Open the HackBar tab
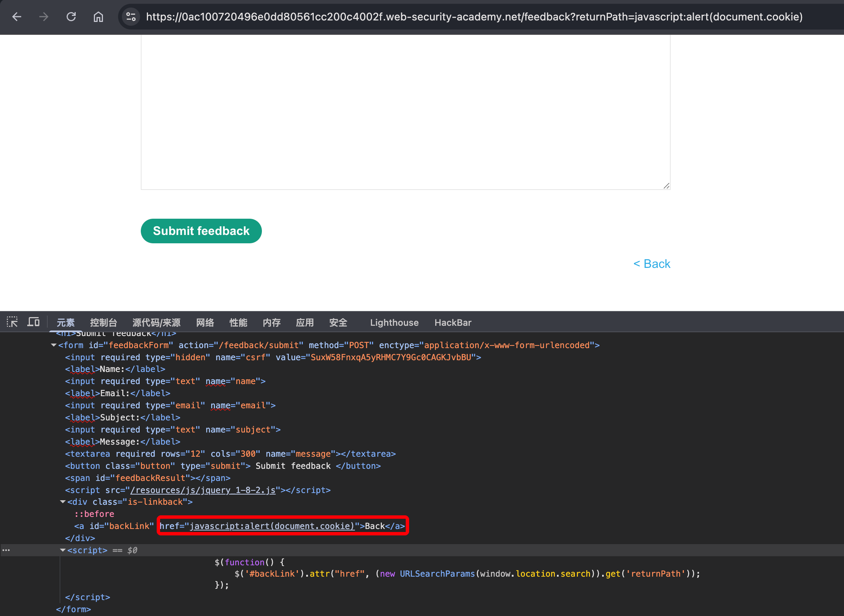The height and width of the screenshot is (616, 844). coord(453,322)
